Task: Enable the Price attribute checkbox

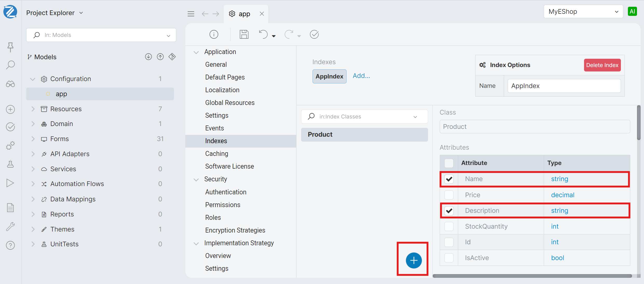Action: click(x=449, y=195)
